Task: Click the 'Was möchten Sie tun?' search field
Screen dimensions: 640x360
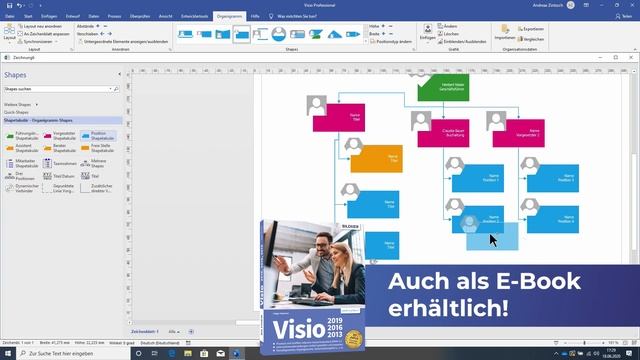Action: (297, 16)
